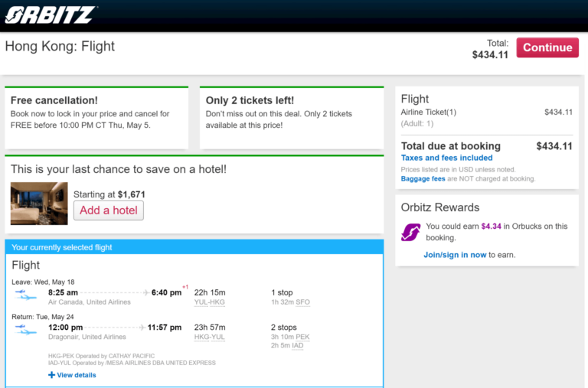Viewport: 588px width, 388px height.
Task: Click the Add a hotel button
Action: 108,210
